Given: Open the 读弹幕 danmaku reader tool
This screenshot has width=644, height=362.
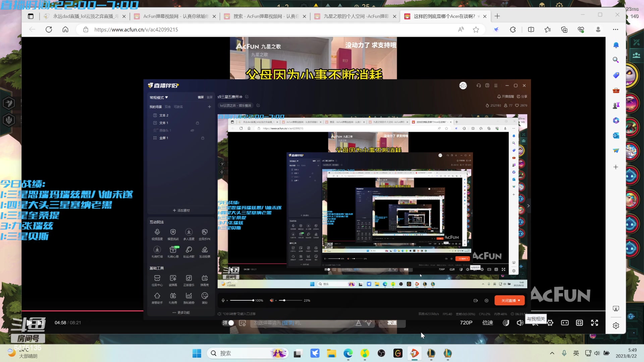Looking at the screenshot, I should pos(173,281).
